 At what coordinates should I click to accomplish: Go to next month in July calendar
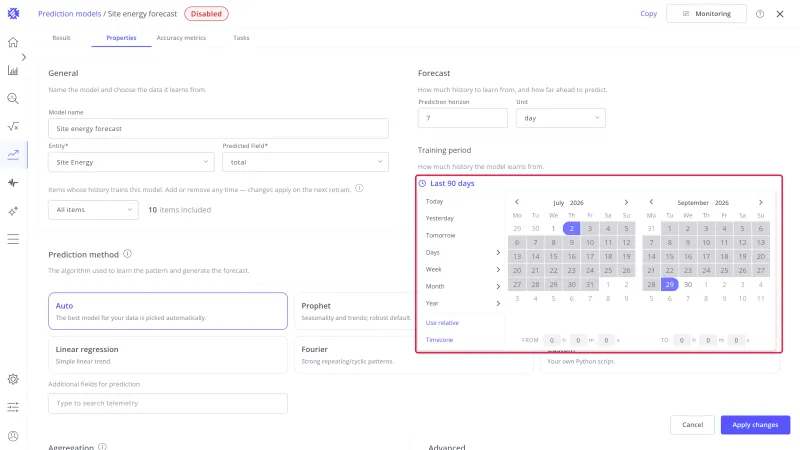(626, 202)
